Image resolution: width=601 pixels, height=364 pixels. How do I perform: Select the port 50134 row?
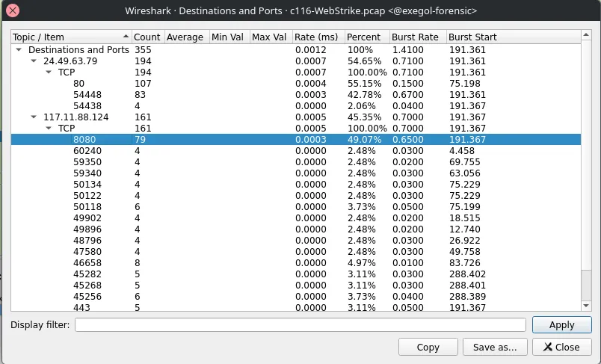tap(296, 185)
